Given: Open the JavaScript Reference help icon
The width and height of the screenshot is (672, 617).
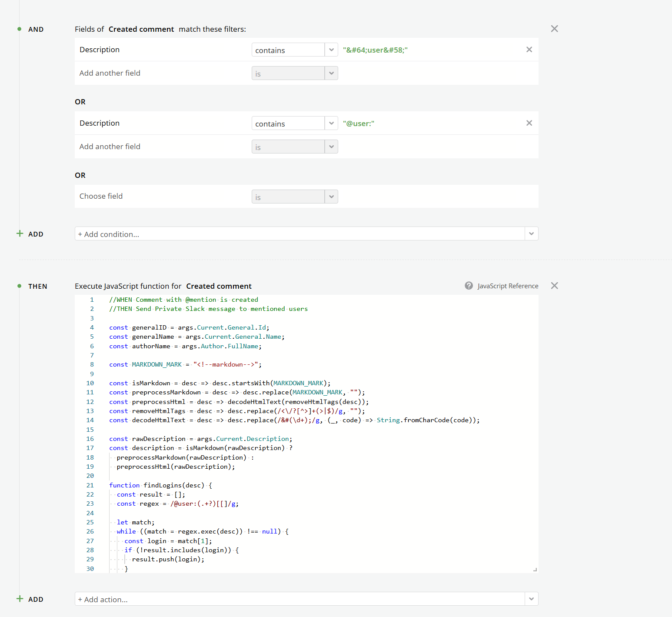Looking at the screenshot, I should click(469, 286).
